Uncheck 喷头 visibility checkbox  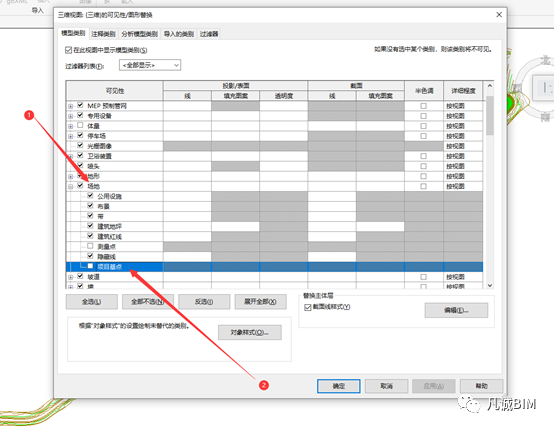point(80,165)
